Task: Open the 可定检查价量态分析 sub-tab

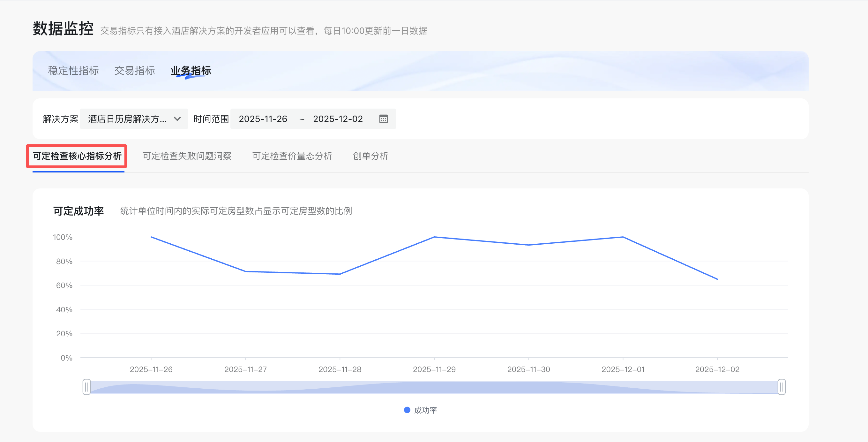Action: (292, 156)
